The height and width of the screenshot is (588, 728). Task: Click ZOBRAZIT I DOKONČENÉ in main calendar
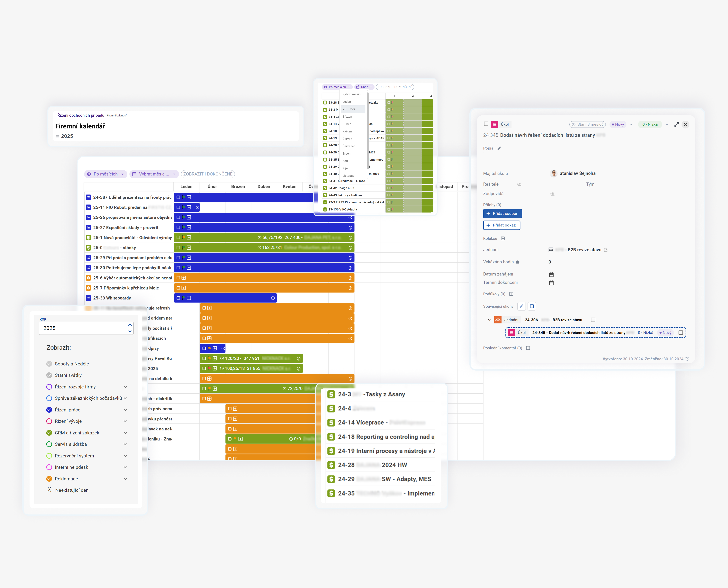(x=208, y=174)
